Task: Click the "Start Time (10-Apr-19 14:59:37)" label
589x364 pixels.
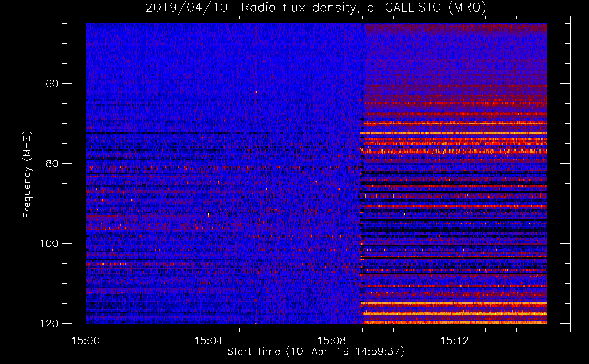Action: pos(316,352)
